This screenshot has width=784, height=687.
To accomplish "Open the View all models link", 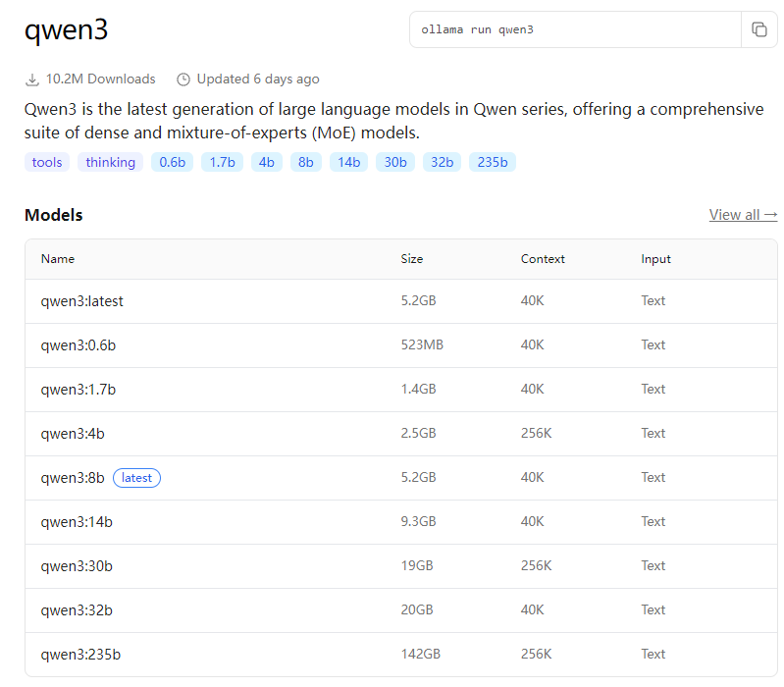I will 743,215.
